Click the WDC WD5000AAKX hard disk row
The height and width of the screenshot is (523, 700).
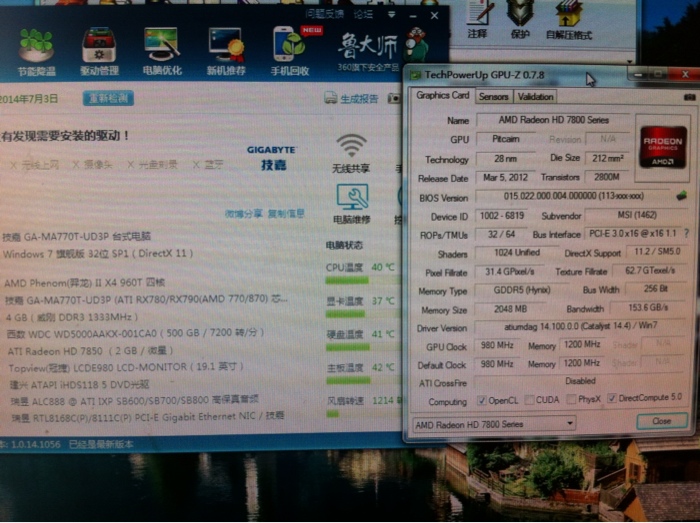pyautogui.click(x=135, y=333)
